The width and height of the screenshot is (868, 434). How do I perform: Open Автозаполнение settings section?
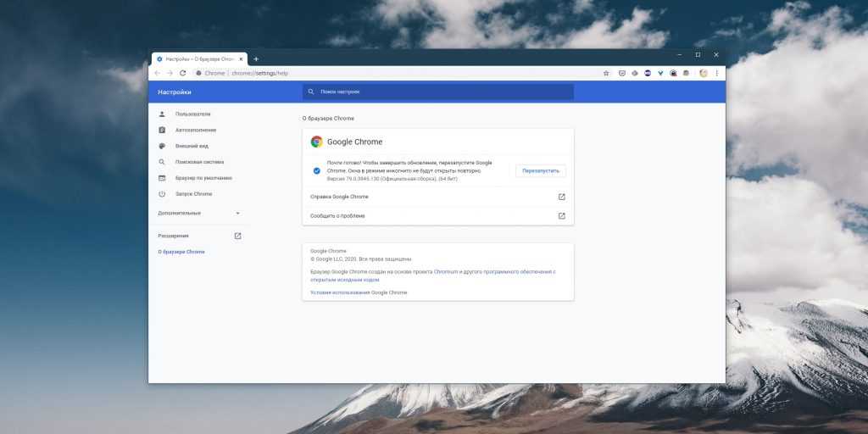tap(196, 130)
